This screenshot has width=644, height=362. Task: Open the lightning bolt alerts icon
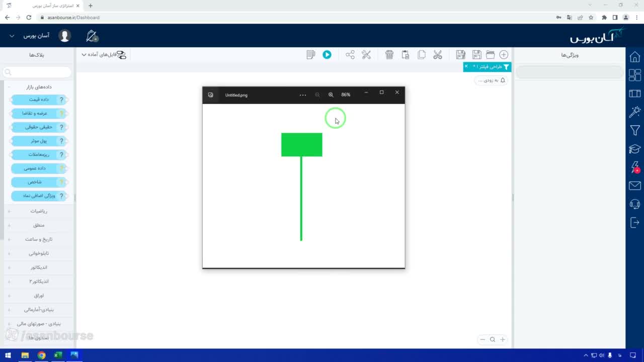635,167
